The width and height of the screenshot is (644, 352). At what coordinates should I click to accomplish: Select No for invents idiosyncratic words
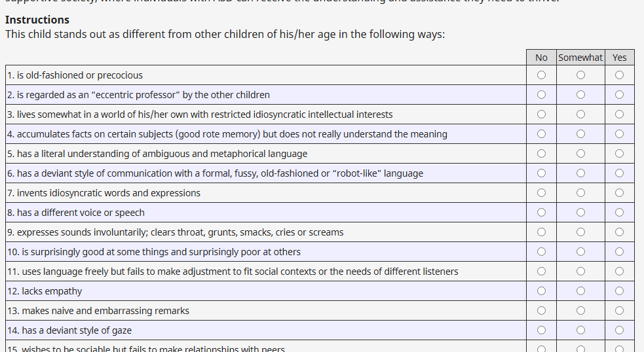[x=541, y=193]
